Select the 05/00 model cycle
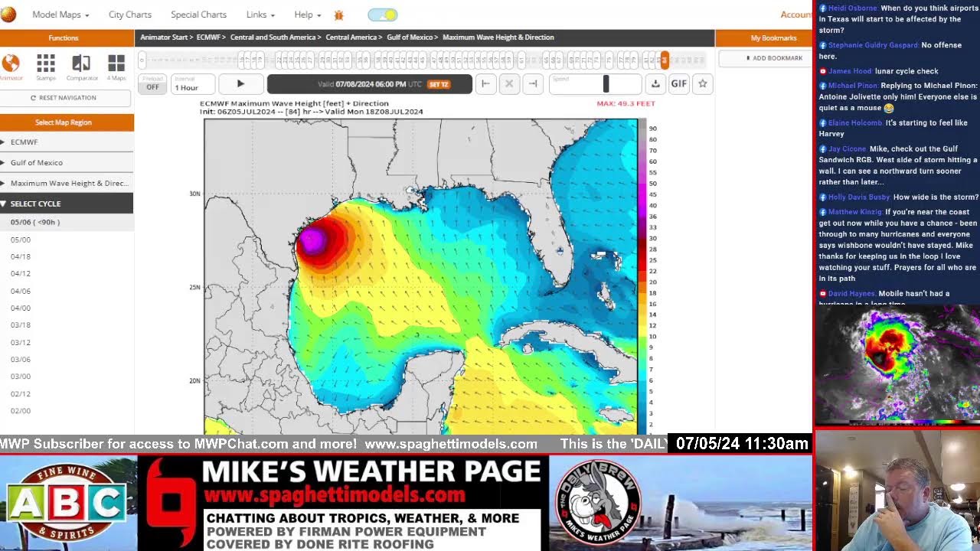 tap(21, 240)
